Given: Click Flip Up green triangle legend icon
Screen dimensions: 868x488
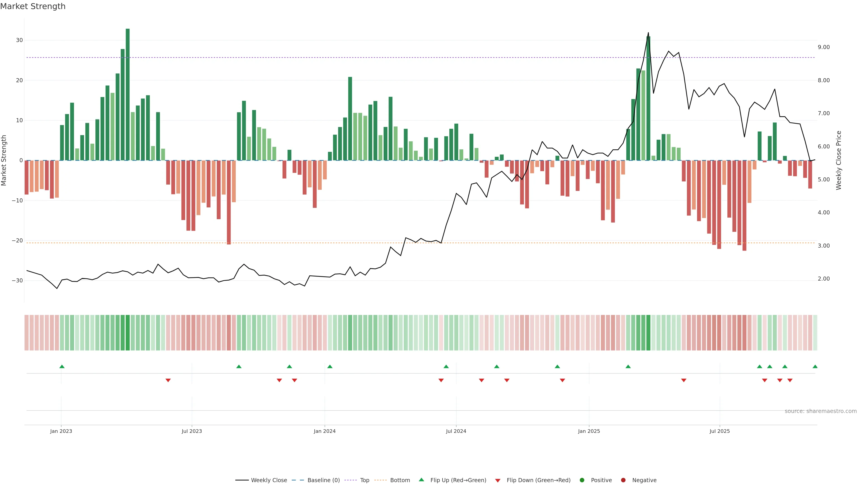Looking at the screenshot, I should [421, 480].
